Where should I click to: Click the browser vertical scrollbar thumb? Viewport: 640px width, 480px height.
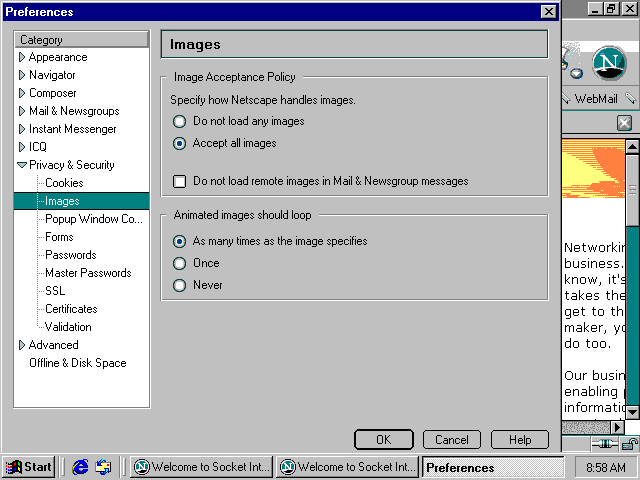pos(632,190)
